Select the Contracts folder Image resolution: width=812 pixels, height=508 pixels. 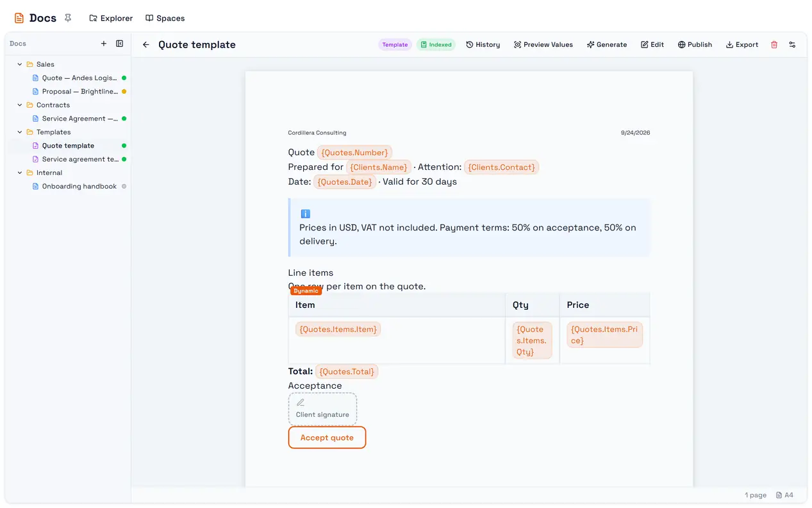click(53, 105)
